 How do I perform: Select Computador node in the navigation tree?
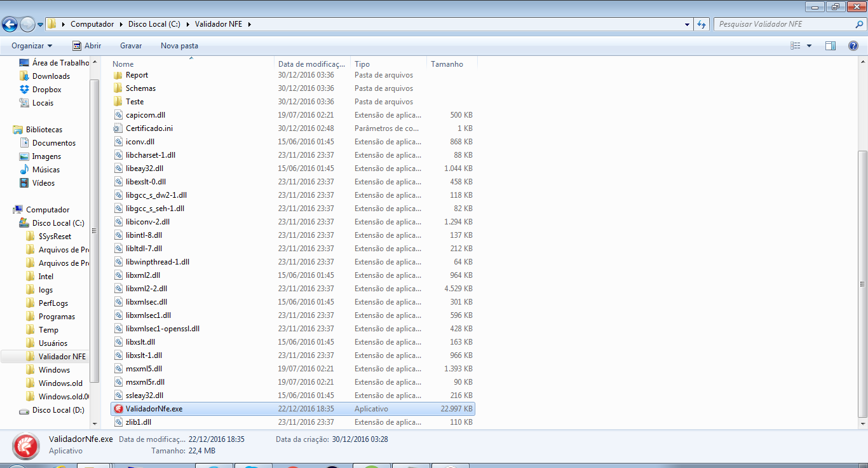click(x=48, y=210)
